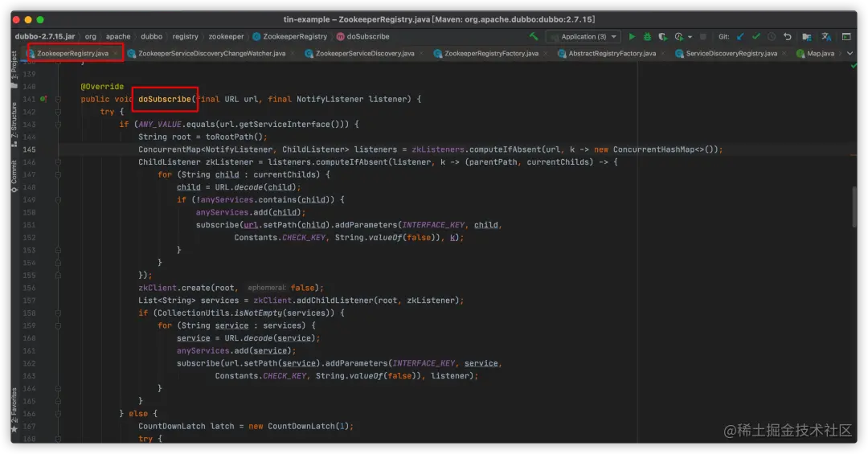Open Project Structure folder icon in toolbar
Image resolution: width=868 pixels, height=454 pixels.
[x=807, y=36]
